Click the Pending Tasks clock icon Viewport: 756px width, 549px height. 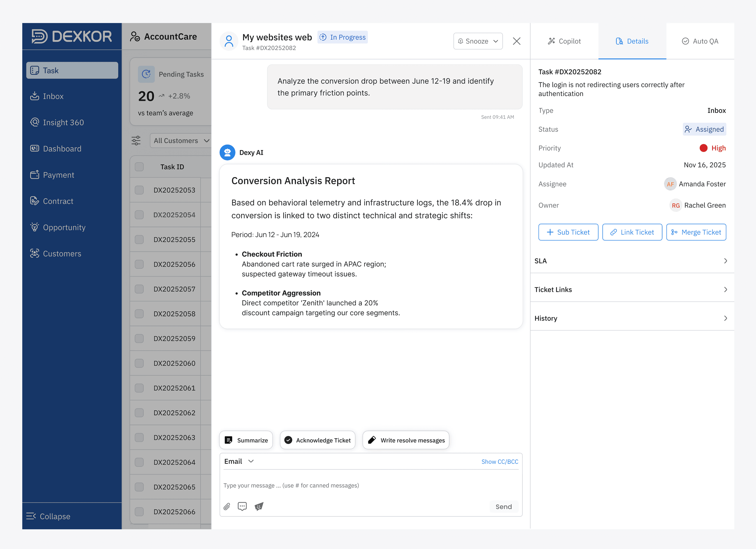pos(146,74)
